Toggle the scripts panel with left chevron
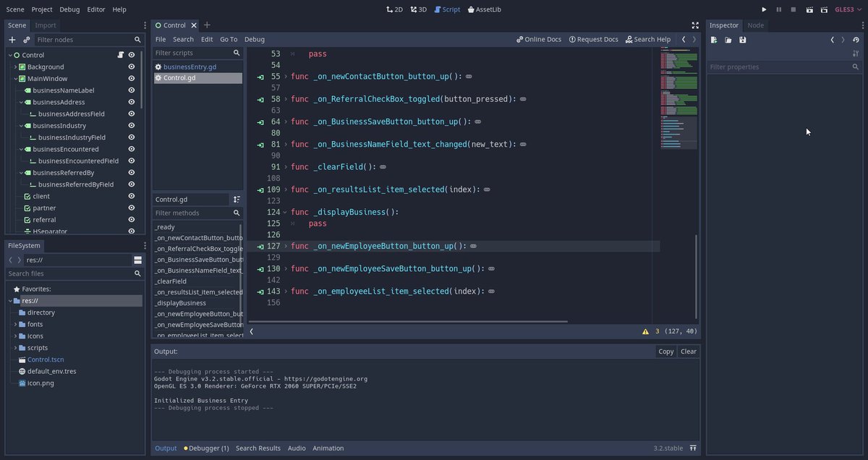 click(252, 331)
